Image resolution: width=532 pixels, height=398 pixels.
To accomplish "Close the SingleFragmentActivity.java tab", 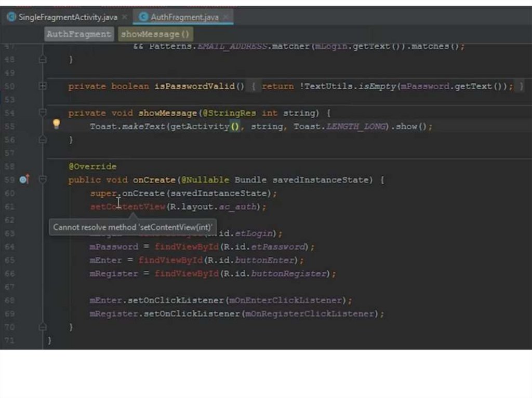I will 125,17.
